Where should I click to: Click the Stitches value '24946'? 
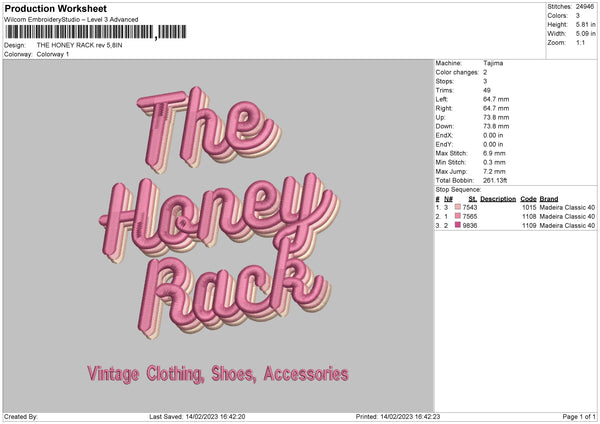[x=585, y=7]
